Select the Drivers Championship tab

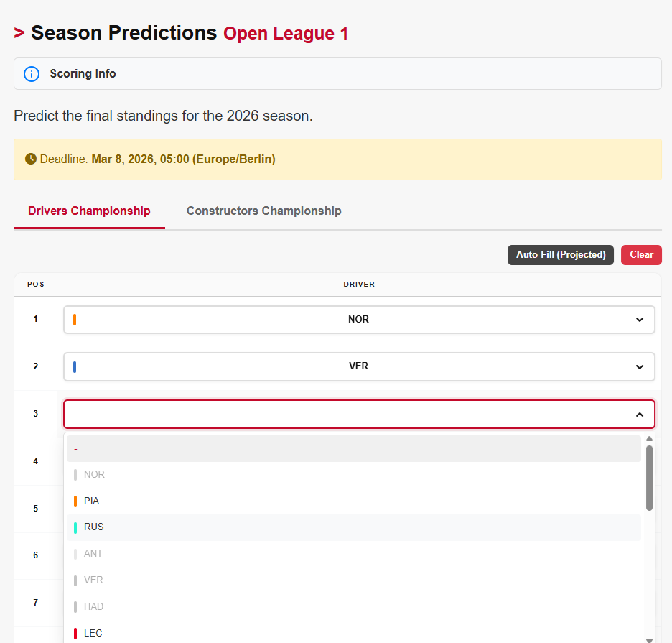[89, 211]
